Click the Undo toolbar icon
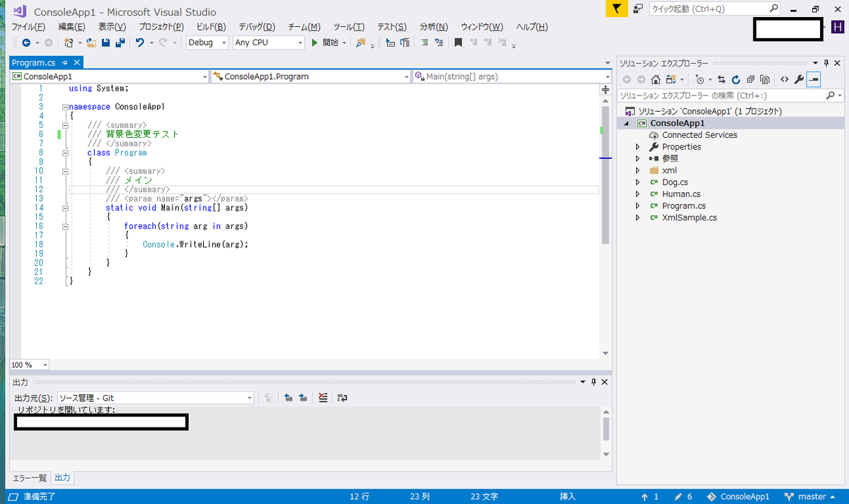The height and width of the screenshot is (504, 849). (x=140, y=42)
